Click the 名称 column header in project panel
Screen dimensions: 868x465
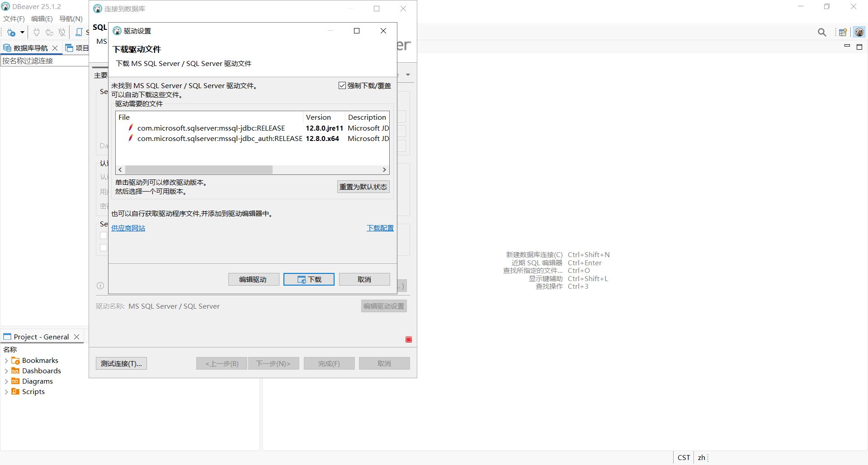click(x=10, y=350)
